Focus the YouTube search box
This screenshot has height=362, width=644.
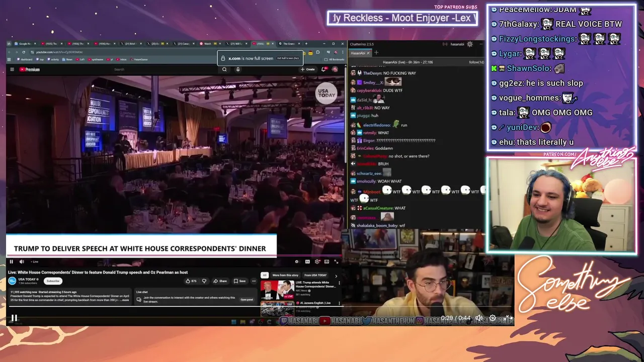165,69
